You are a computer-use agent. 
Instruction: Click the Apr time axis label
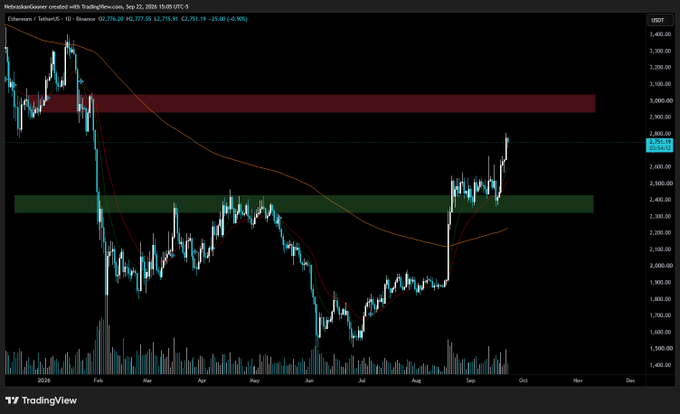coord(202,380)
